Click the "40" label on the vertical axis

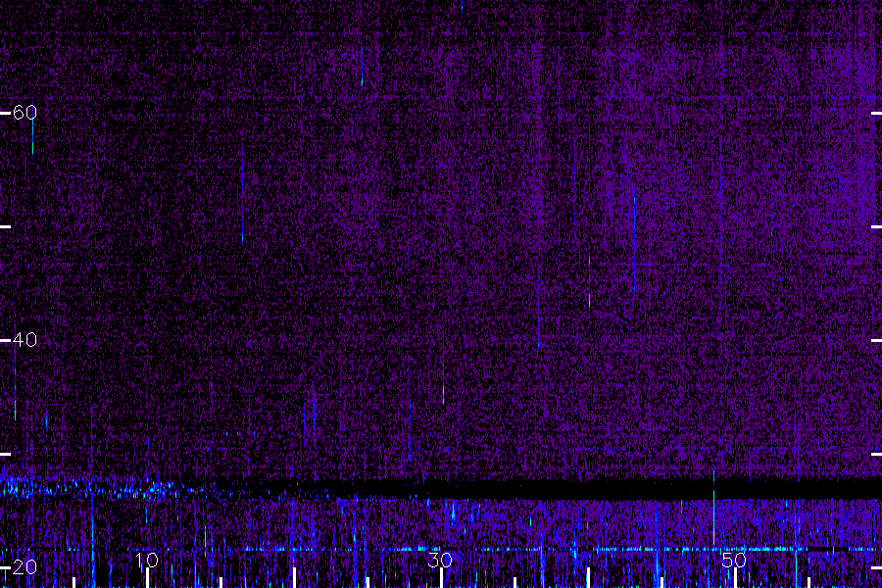point(24,340)
